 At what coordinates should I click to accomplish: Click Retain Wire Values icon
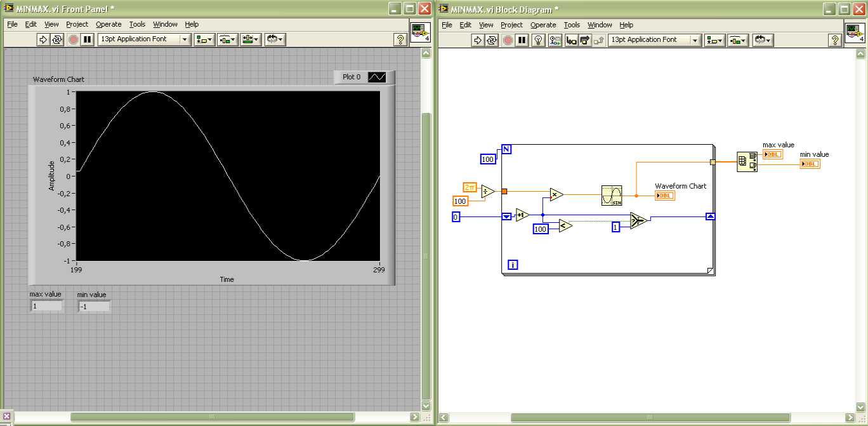point(555,40)
